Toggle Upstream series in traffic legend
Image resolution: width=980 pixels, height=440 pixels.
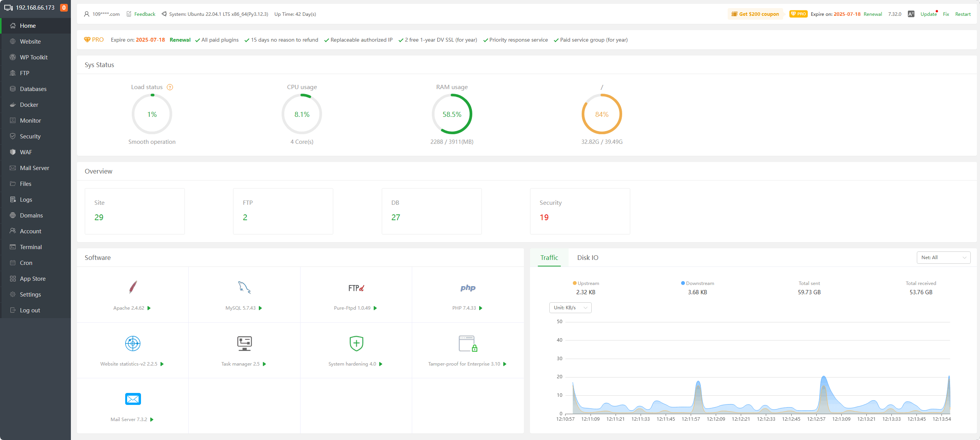click(x=586, y=283)
